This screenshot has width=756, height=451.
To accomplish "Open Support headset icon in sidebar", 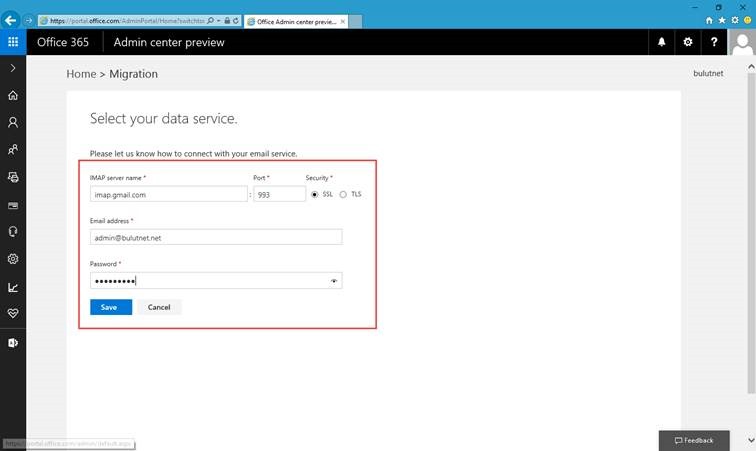I will [13, 232].
